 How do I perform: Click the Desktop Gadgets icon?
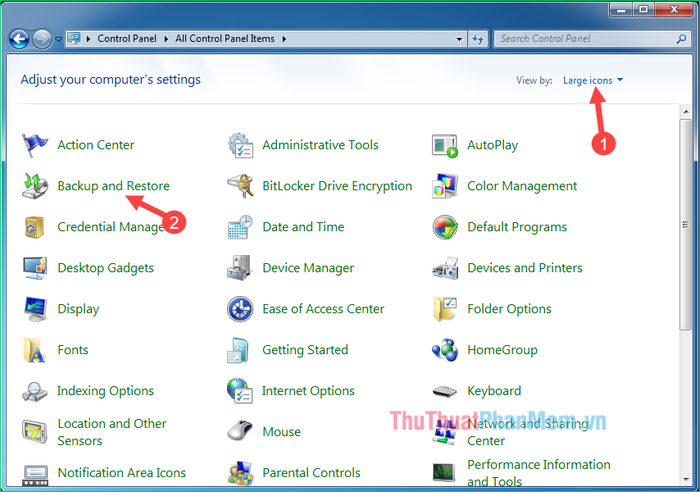click(35, 268)
